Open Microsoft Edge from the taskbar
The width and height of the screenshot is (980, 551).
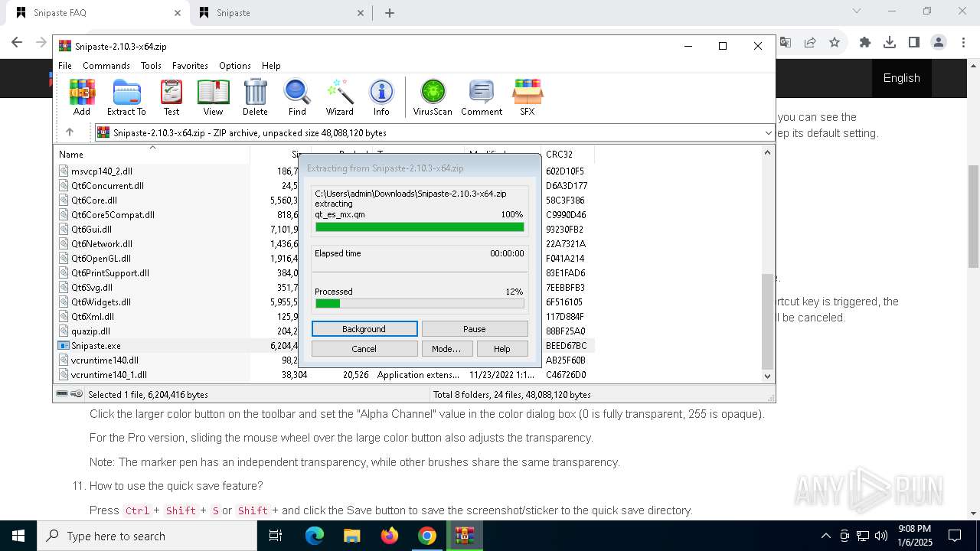pyautogui.click(x=315, y=536)
